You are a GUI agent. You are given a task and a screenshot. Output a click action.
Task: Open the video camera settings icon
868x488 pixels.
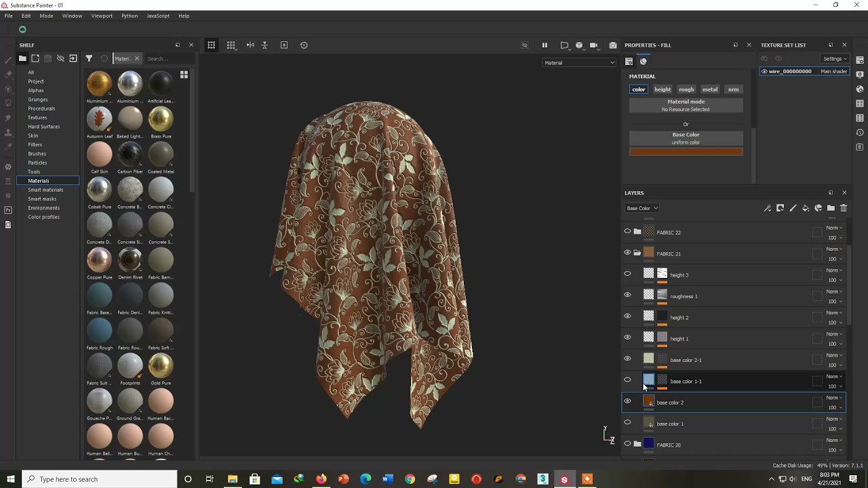coord(594,45)
